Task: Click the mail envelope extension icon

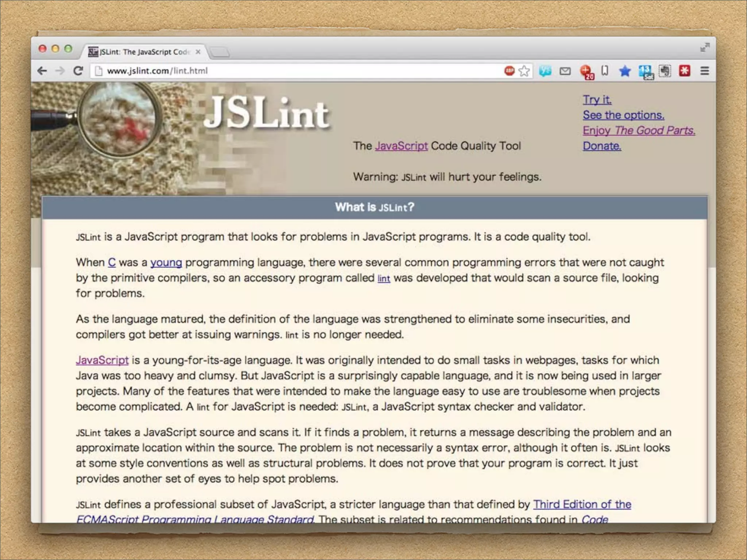Action: pyautogui.click(x=565, y=71)
